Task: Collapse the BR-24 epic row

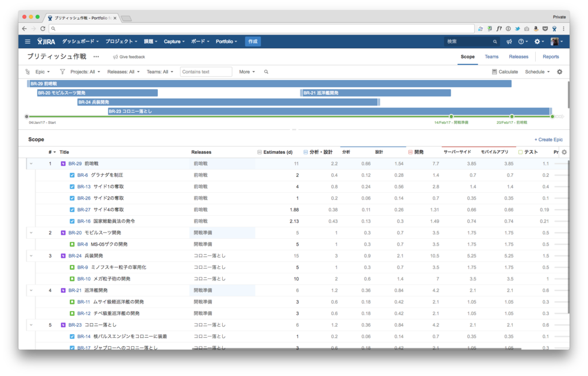Action: click(31, 256)
